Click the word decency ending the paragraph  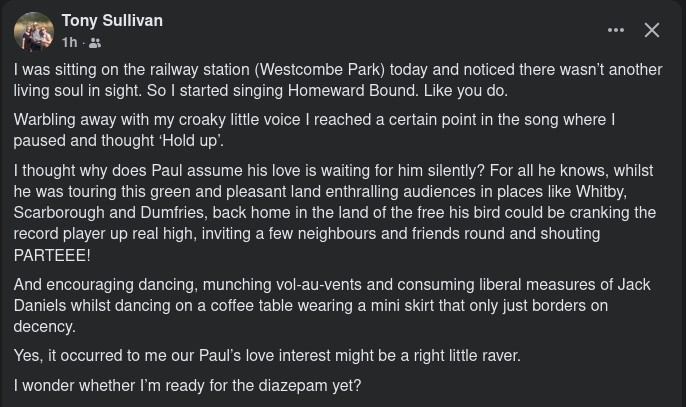click(45, 327)
